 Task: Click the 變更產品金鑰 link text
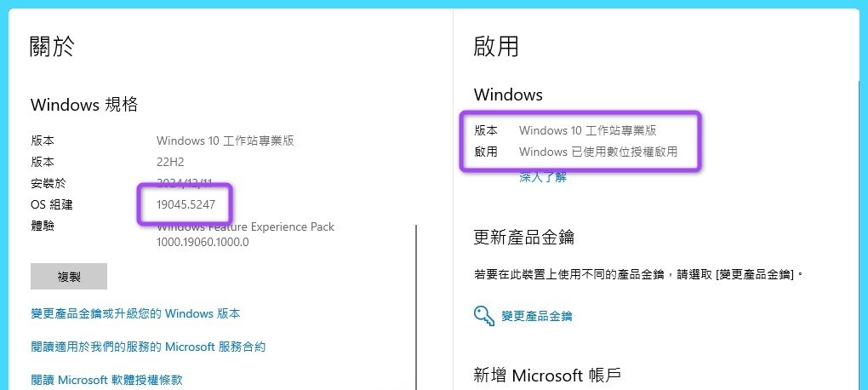(537, 316)
